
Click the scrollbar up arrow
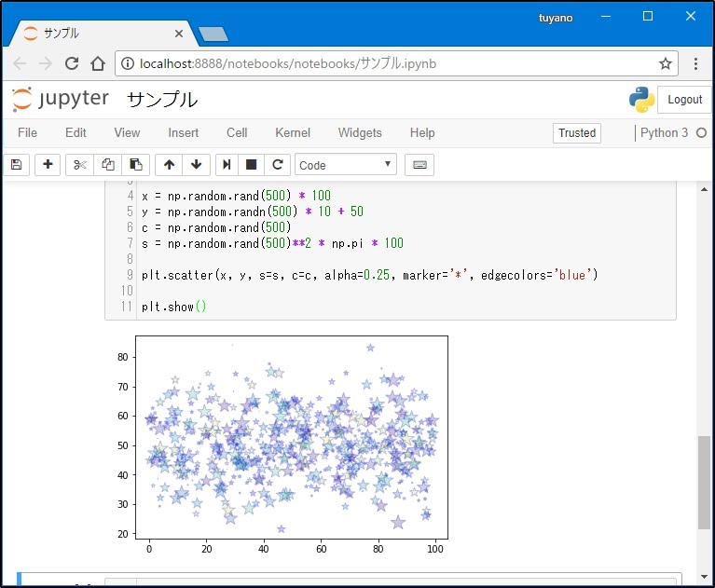coord(704,189)
